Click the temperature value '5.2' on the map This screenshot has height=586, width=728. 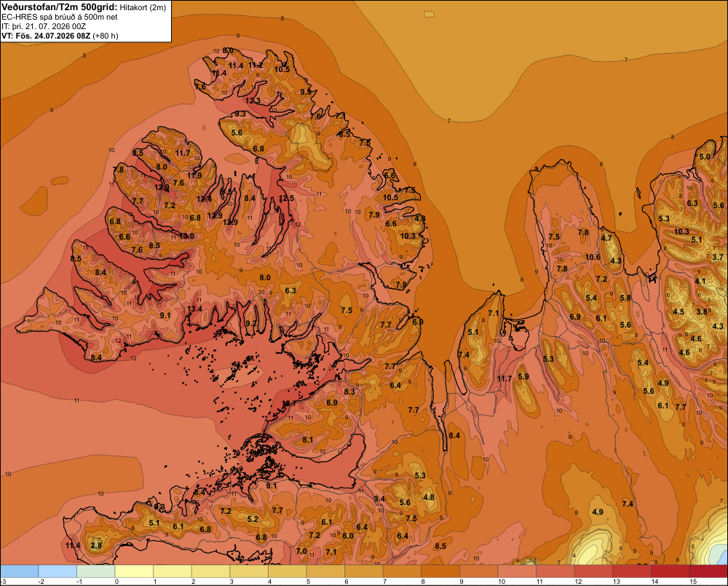pyautogui.click(x=253, y=519)
